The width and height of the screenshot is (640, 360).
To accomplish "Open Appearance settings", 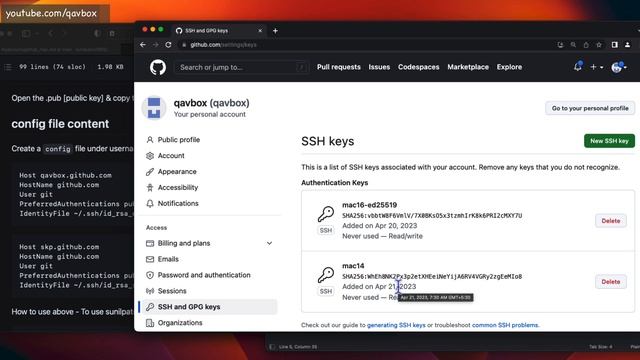I will [177, 171].
